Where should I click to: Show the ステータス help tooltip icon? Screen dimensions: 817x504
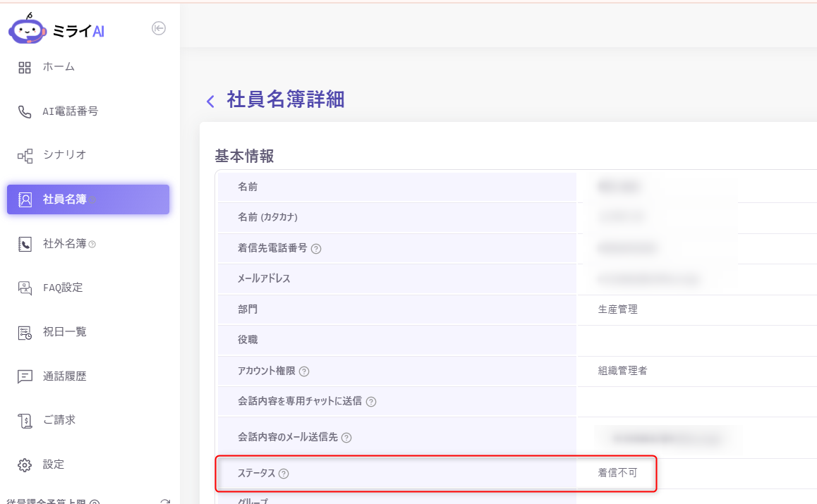(x=284, y=474)
